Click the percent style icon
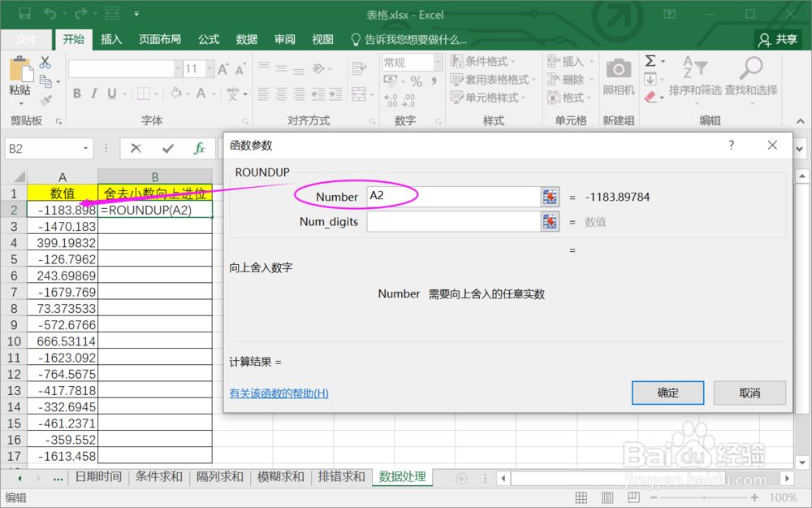The image size is (812, 508). tap(417, 81)
